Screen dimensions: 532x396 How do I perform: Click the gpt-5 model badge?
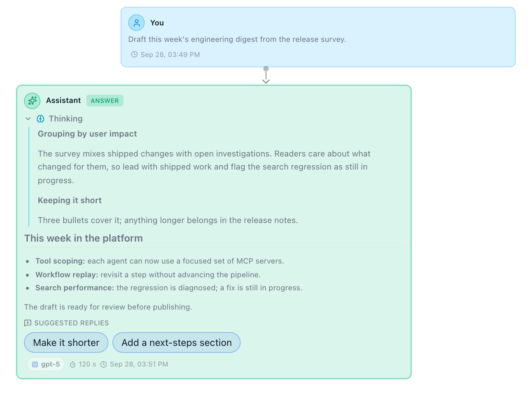46,364
